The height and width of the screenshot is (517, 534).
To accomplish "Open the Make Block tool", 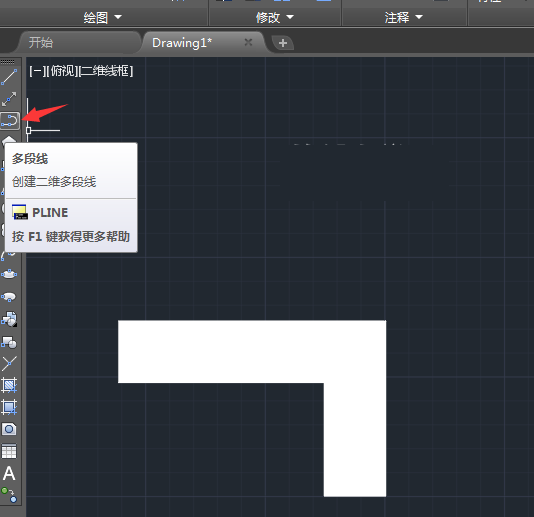I will point(9,342).
